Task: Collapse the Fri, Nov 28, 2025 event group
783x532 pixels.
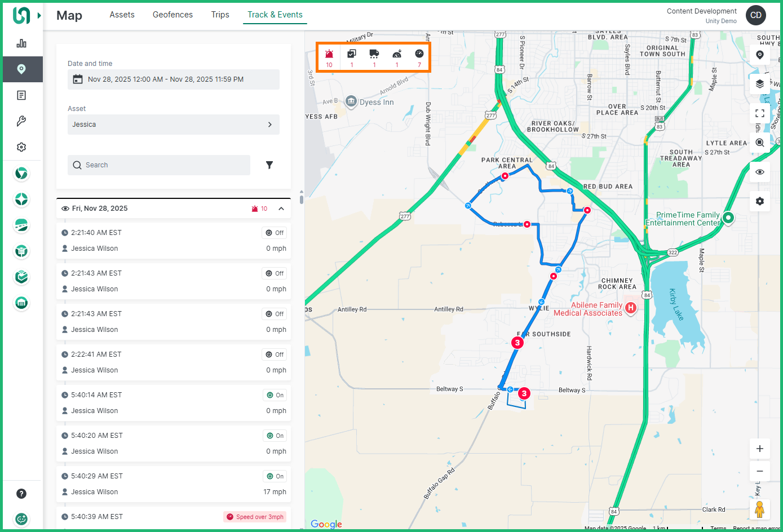Action: coord(281,209)
